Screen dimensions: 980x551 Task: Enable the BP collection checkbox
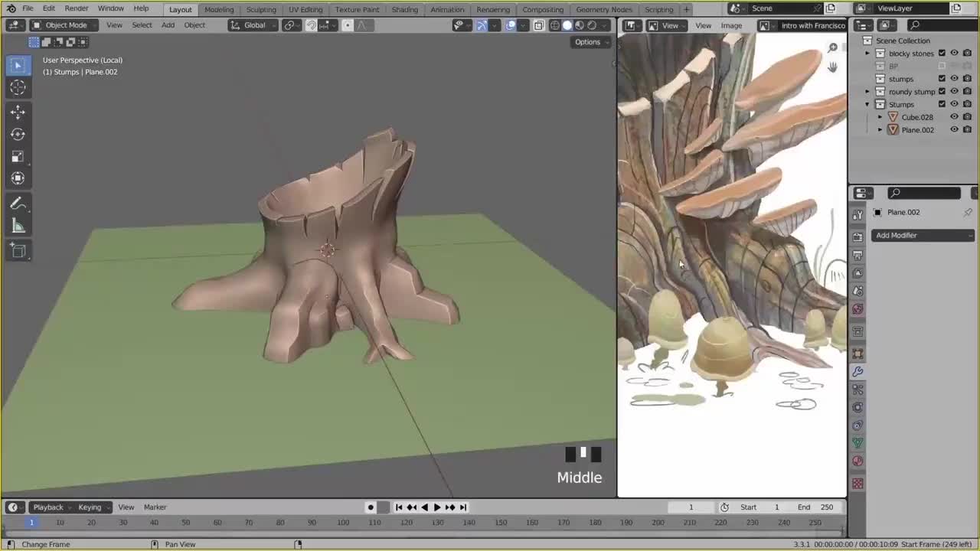942,67
